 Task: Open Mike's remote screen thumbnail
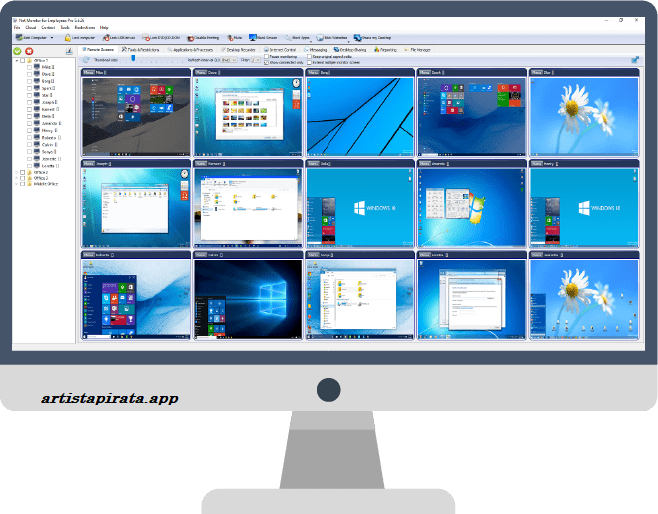pos(136,117)
